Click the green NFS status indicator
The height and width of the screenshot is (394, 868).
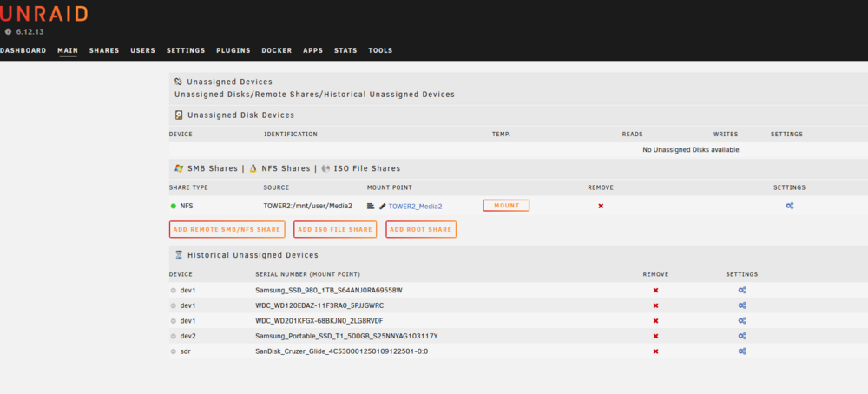click(174, 206)
